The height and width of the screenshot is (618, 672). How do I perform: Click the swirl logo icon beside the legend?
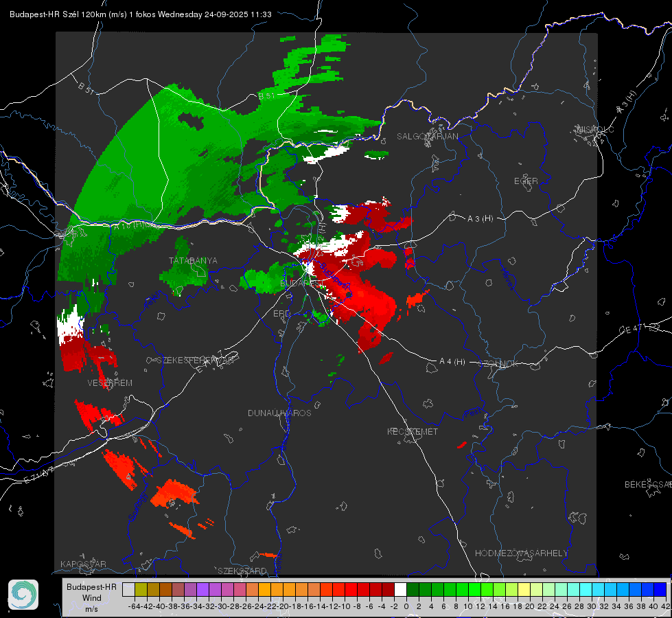23,595
